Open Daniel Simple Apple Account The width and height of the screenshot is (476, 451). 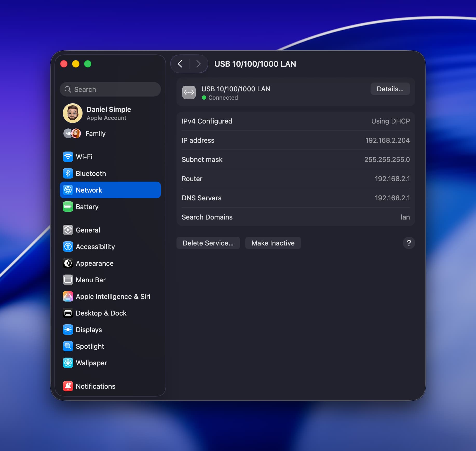pyautogui.click(x=108, y=113)
